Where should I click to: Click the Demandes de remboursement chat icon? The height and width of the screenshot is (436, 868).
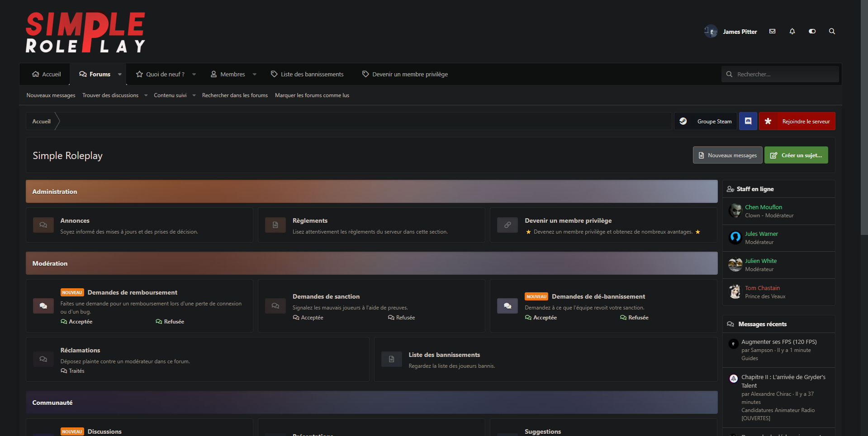(43, 306)
